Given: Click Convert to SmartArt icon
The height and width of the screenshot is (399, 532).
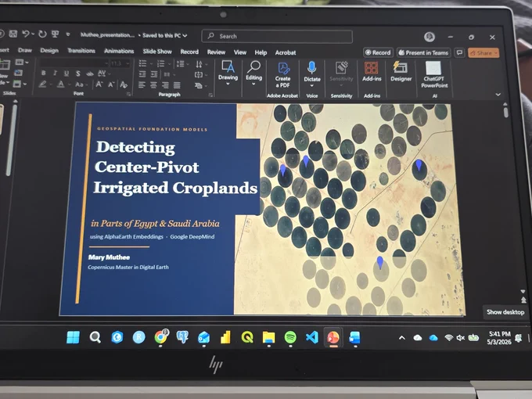Looking at the screenshot, I should [x=199, y=85].
